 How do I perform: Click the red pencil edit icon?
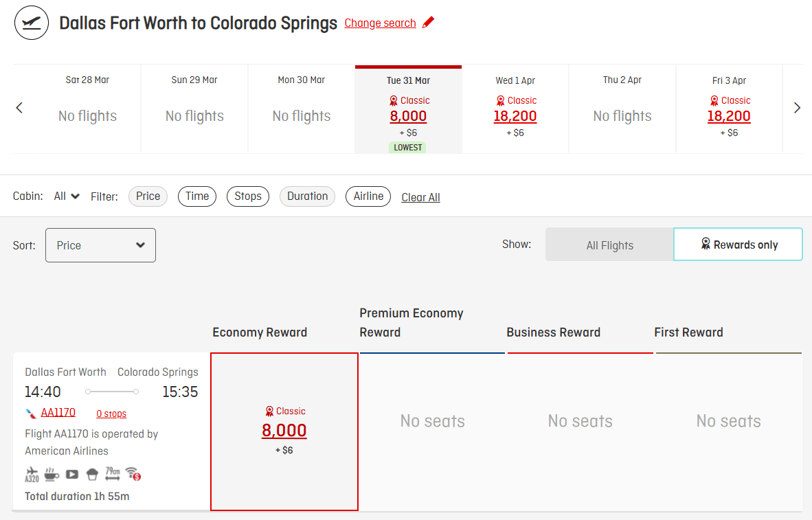pyautogui.click(x=429, y=23)
